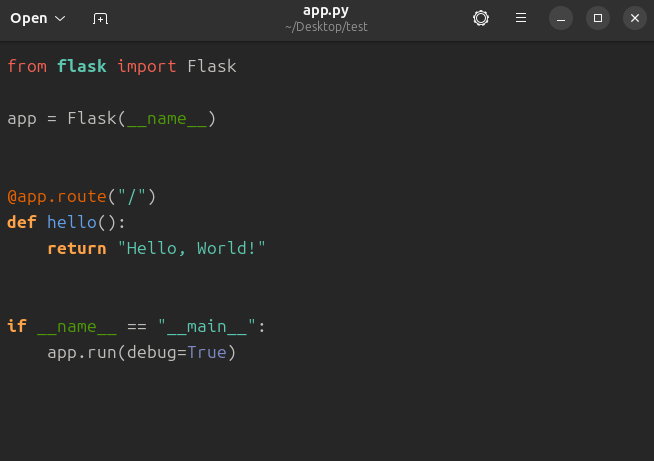Click the "Hello, World!" string

click(x=192, y=248)
